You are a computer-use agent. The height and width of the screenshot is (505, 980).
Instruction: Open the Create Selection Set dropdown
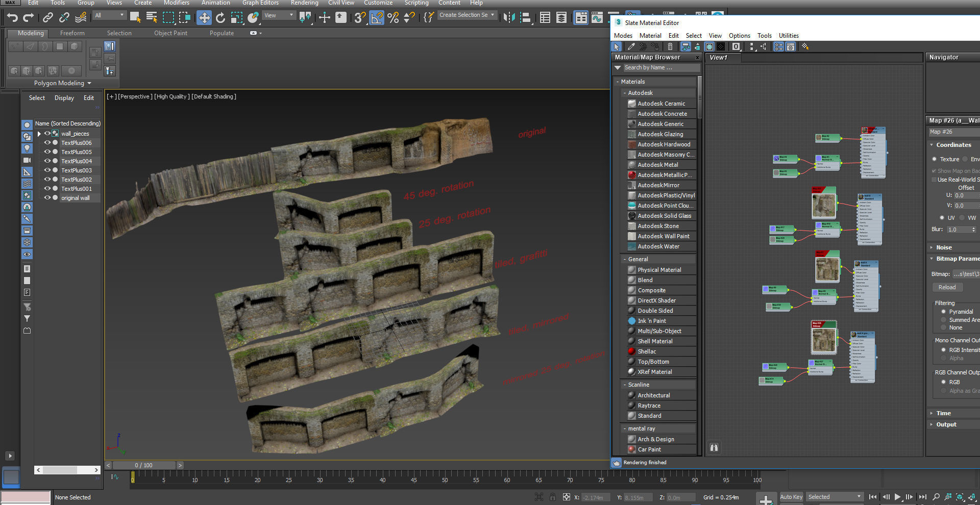[x=467, y=15]
